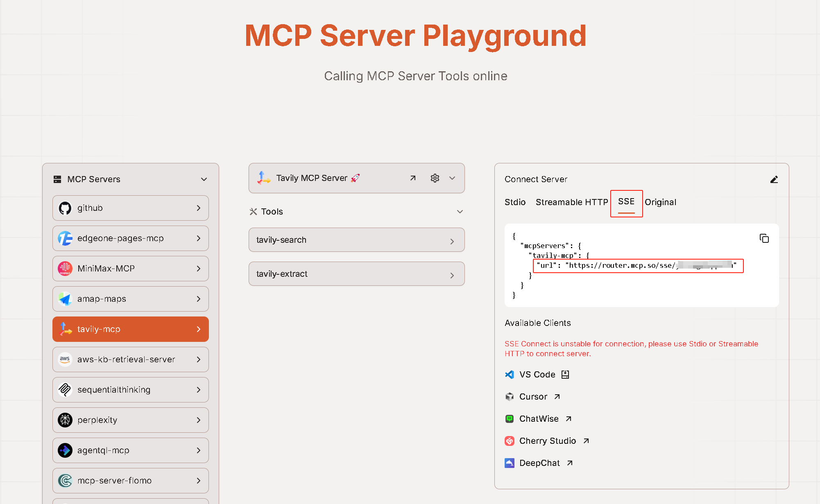This screenshot has width=820, height=504.
Task: Click the perplexity server icon
Action: tap(65, 420)
